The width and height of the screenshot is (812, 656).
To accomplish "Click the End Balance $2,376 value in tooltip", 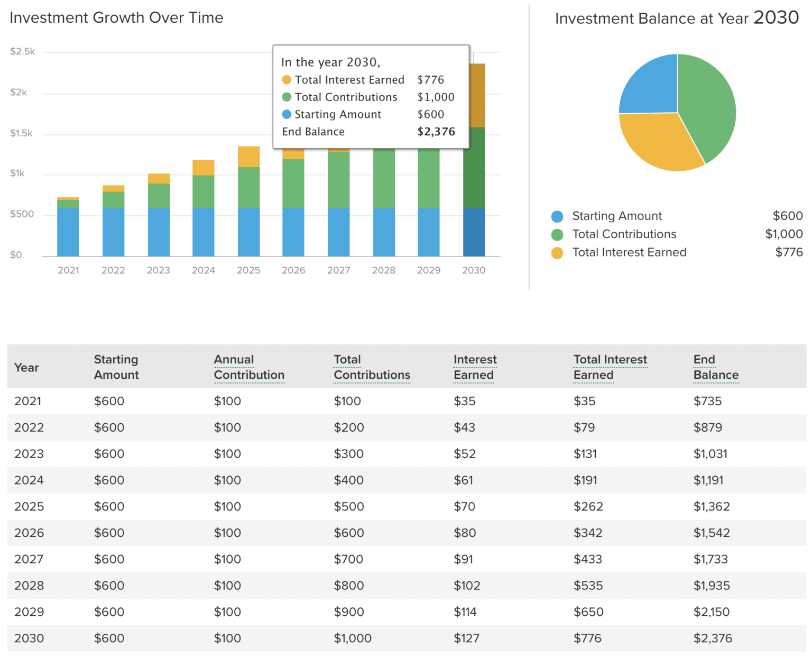I will (436, 132).
